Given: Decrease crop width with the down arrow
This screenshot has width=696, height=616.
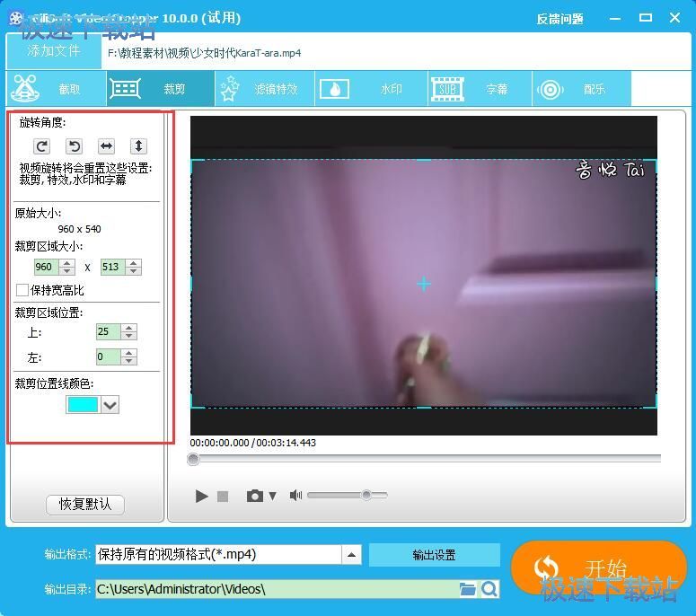Looking at the screenshot, I should tap(67, 270).
